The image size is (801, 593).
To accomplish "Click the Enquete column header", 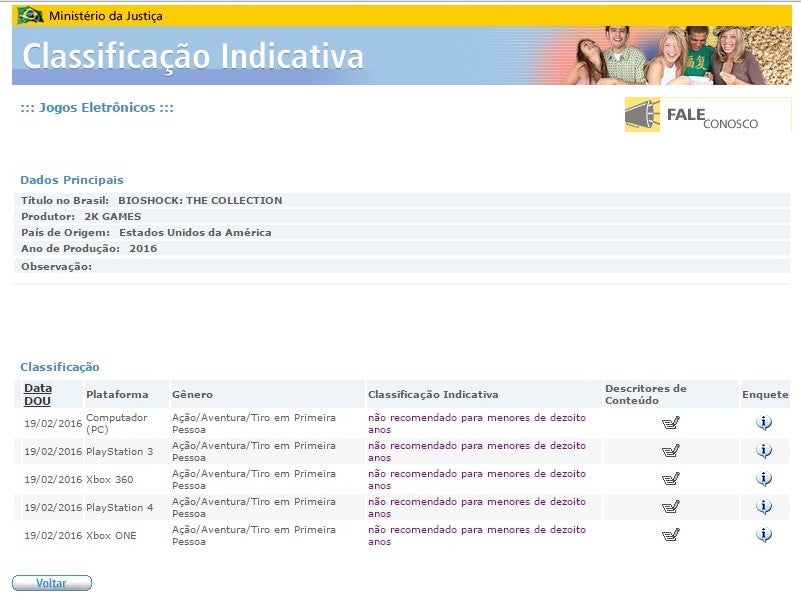I will [x=765, y=394].
